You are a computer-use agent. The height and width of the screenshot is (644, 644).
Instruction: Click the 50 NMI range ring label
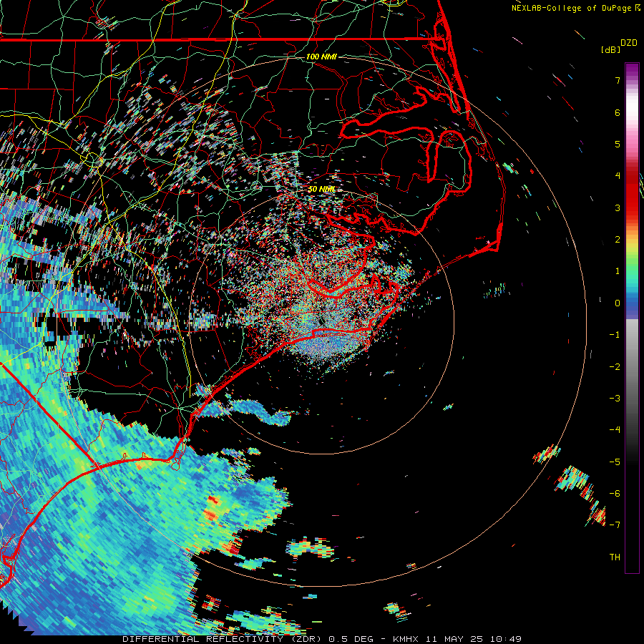pyautogui.click(x=321, y=189)
